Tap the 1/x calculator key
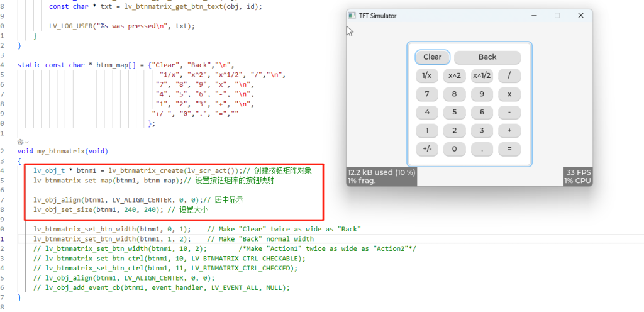 [427, 75]
